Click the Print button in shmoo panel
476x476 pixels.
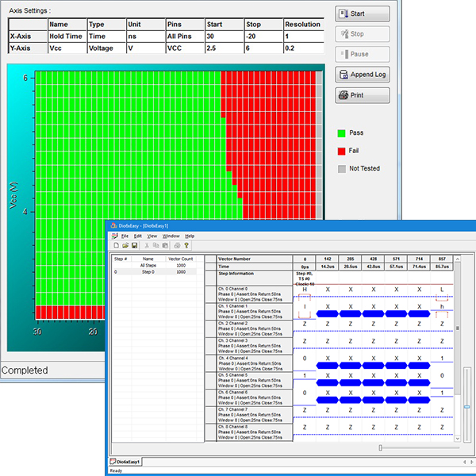[363, 96]
